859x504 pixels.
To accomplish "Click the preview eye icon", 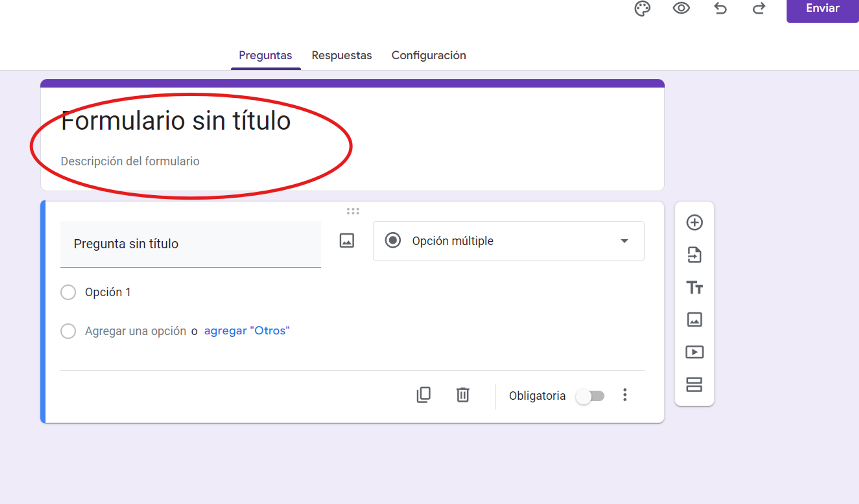I will pyautogui.click(x=681, y=8).
